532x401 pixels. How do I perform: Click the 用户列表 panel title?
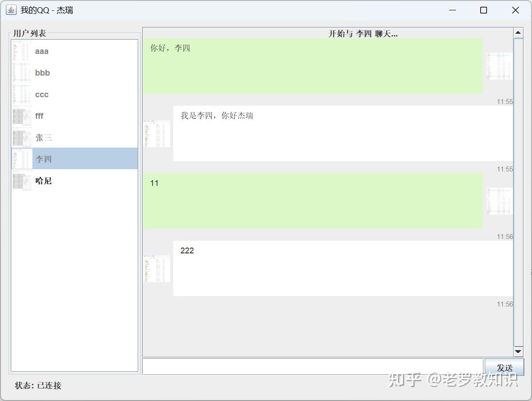pyautogui.click(x=30, y=33)
